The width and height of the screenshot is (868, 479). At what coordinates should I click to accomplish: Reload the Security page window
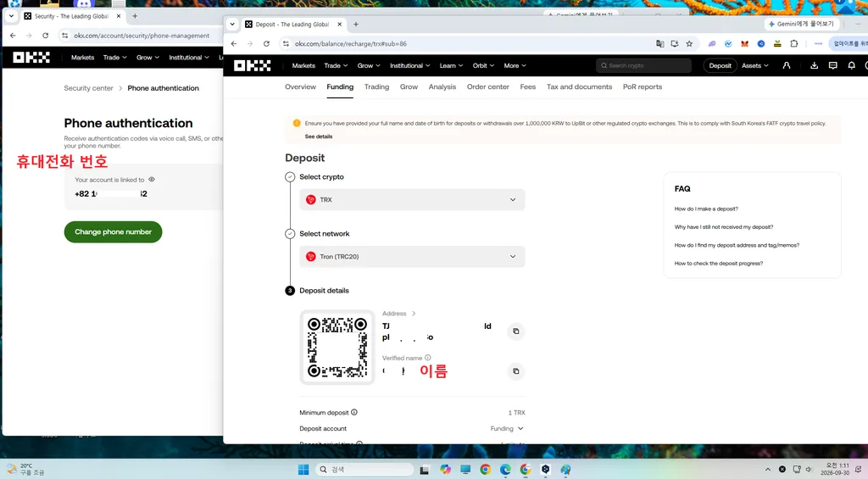(46, 36)
